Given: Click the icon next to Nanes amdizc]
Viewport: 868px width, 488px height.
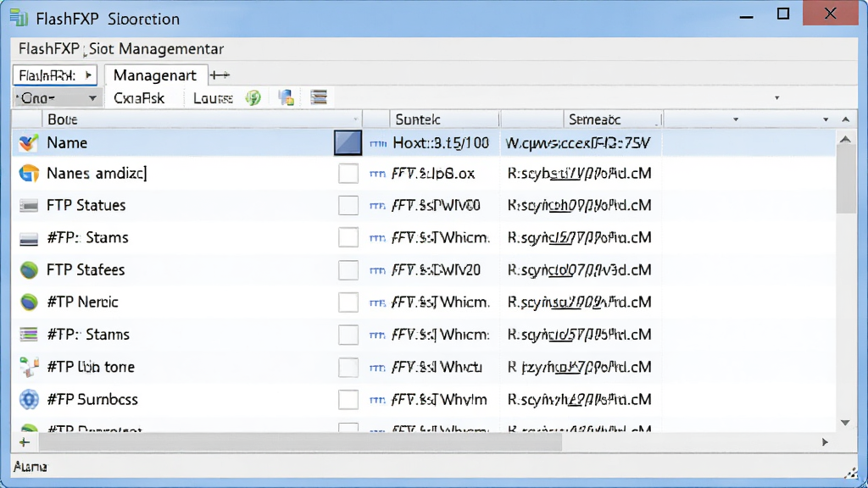Looking at the screenshot, I should (29, 174).
